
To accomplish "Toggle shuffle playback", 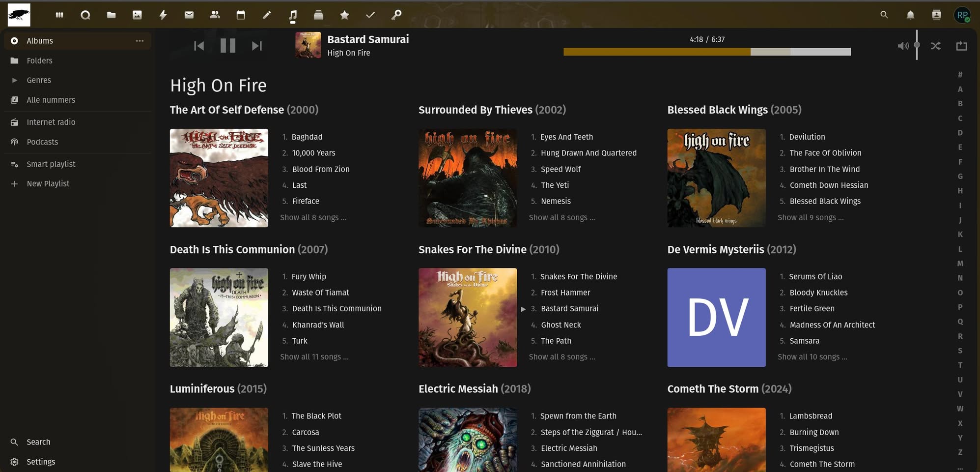I will pyautogui.click(x=936, y=46).
